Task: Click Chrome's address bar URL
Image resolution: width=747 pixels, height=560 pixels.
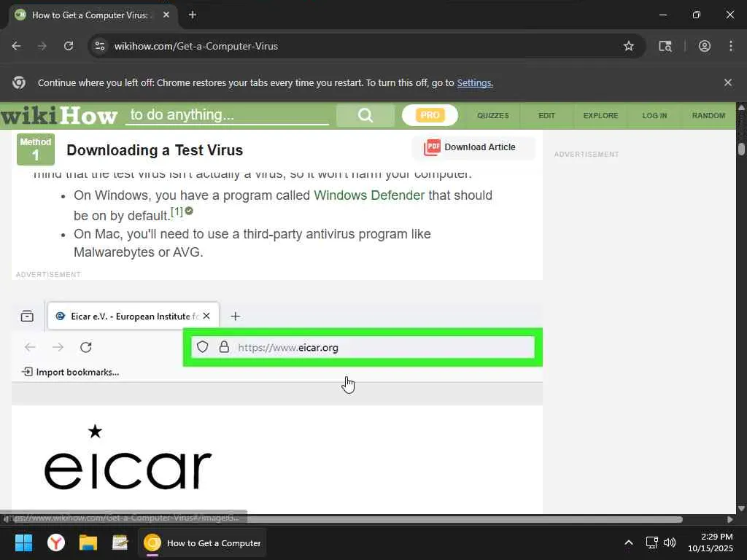Action: tap(196, 46)
